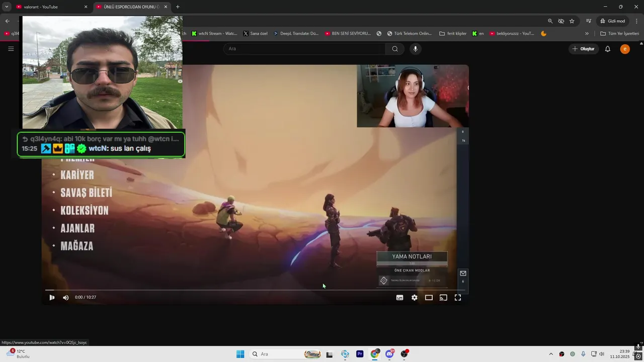This screenshot has height=362, width=644.
Task: Open a new browser tab
Action: coord(178,7)
